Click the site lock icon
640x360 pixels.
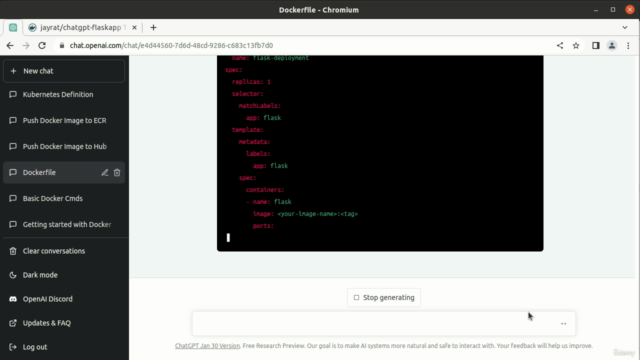click(62, 46)
